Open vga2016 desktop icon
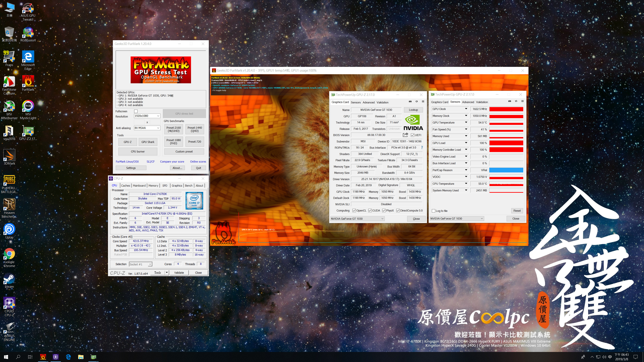The height and width of the screenshot is (362, 644). tap(9, 133)
